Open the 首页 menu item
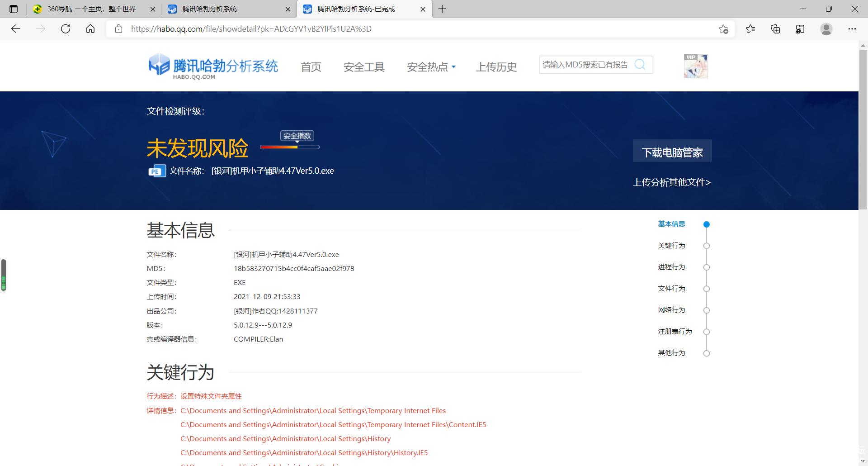This screenshot has width=868, height=466. coord(311,67)
